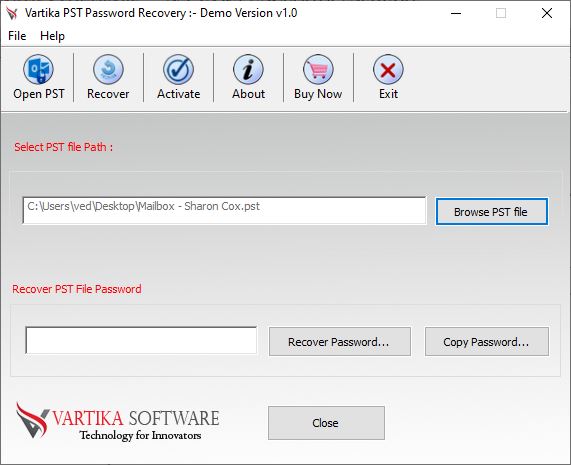Open the File menu
This screenshot has width=571, height=465.
17,36
